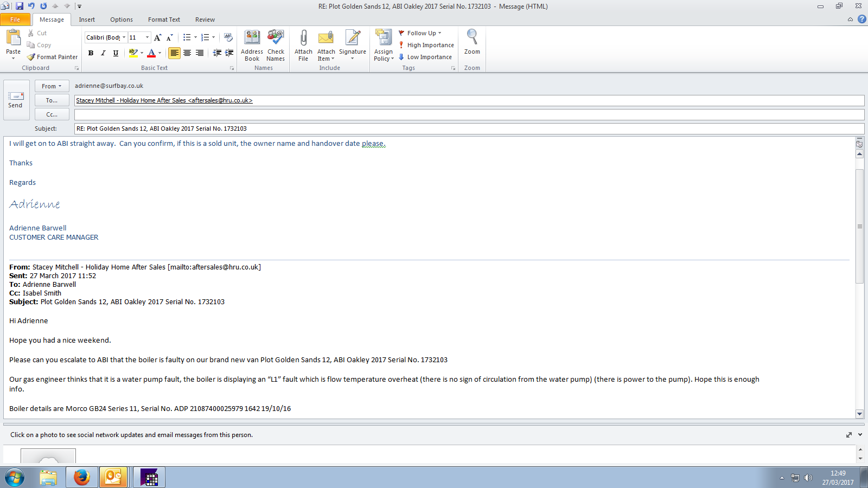Attach a file to the message
Viewport: 868px width, 488px height.
tap(303, 46)
